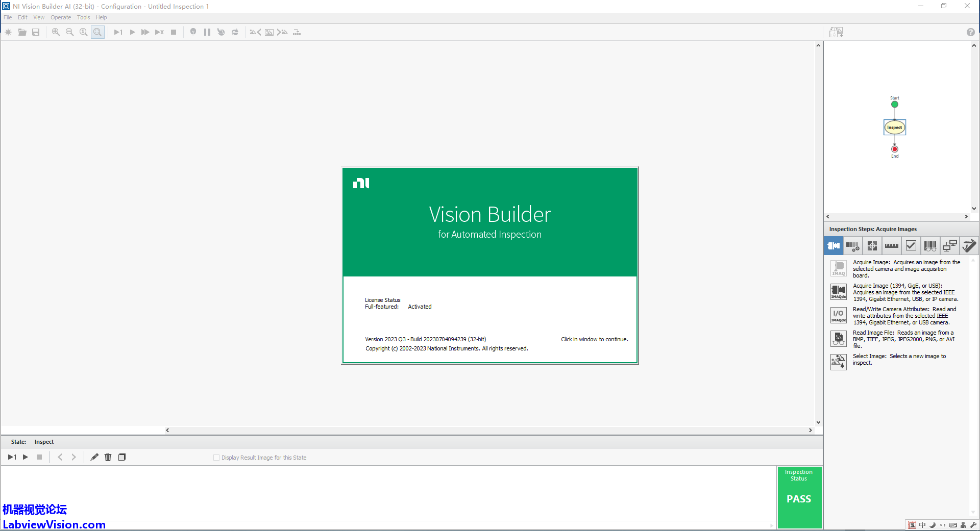This screenshot has height=531, width=980.
Task: Click the step-over curved arrow icon
Action: coord(235,32)
